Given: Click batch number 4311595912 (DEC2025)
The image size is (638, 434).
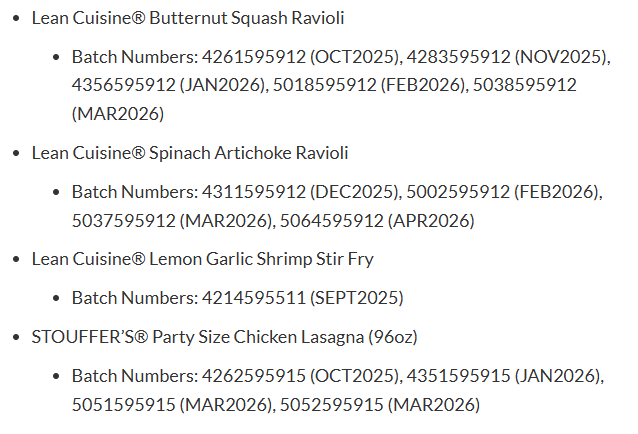Looking at the screenshot, I should pyautogui.click(x=300, y=192).
